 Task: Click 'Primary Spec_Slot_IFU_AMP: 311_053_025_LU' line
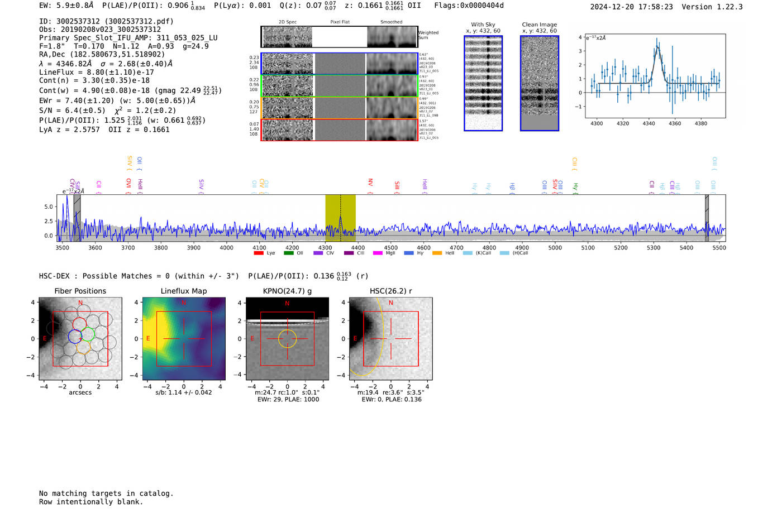[x=128, y=38]
